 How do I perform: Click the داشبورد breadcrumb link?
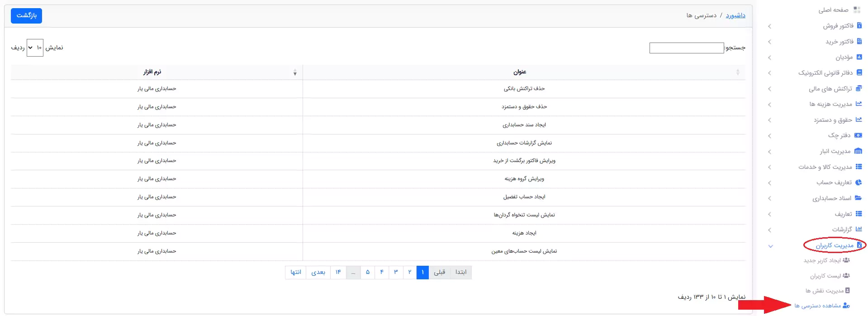click(735, 15)
